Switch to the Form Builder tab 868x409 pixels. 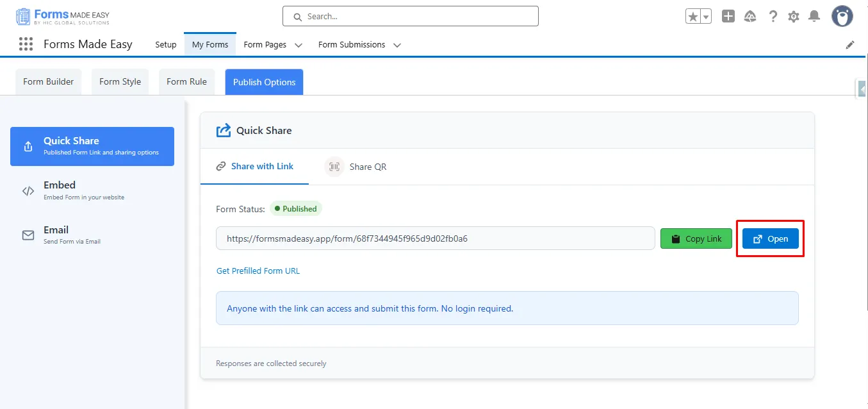[x=49, y=82]
